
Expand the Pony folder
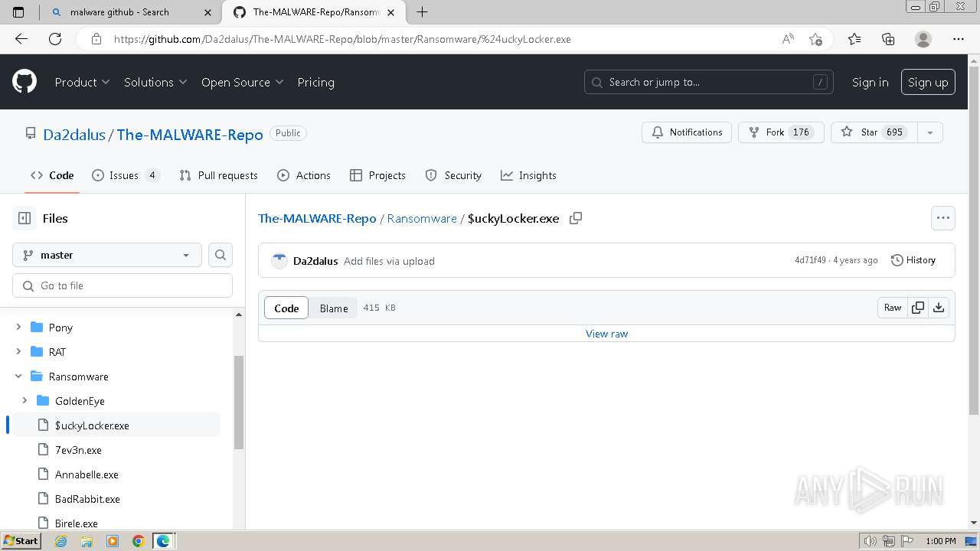tap(18, 328)
